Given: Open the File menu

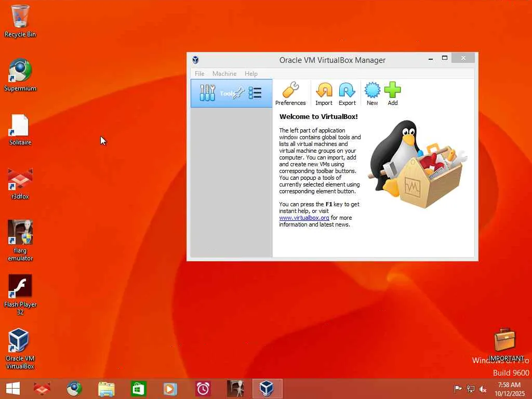Looking at the screenshot, I should click(x=199, y=74).
